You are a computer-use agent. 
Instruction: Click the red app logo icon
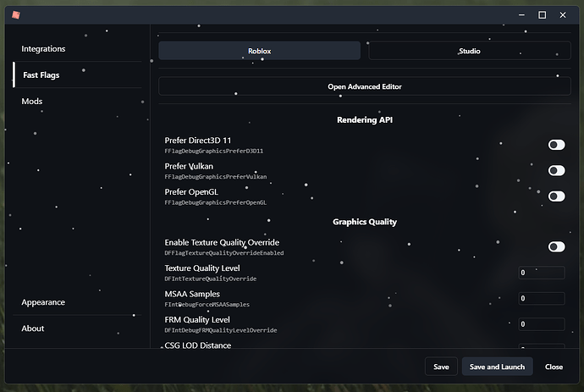16,14
